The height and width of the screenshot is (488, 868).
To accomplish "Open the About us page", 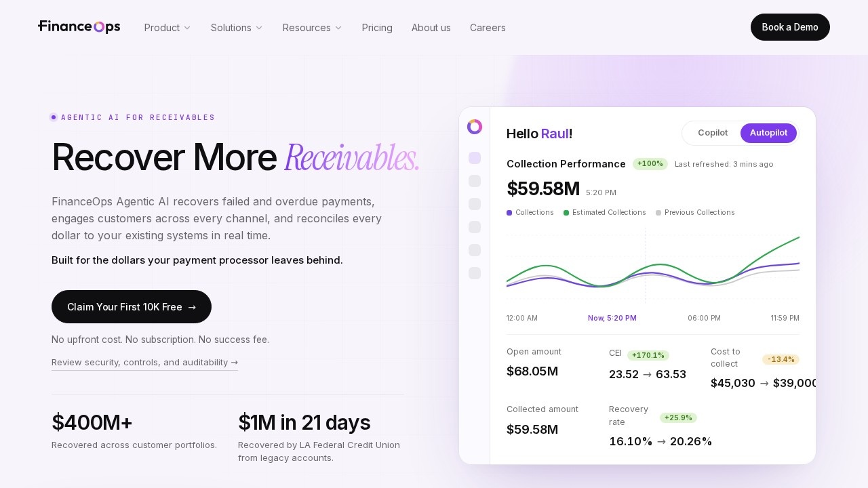I will 431,28.
